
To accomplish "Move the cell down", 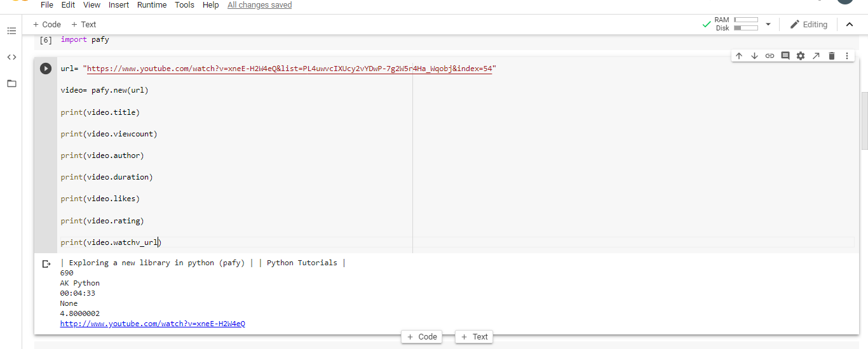I will [x=754, y=56].
